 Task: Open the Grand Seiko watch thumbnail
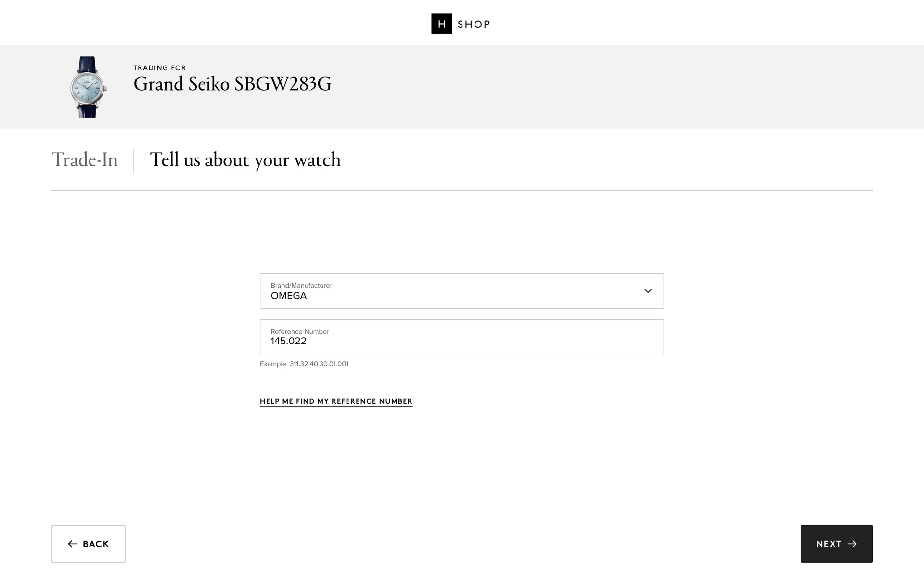click(88, 87)
